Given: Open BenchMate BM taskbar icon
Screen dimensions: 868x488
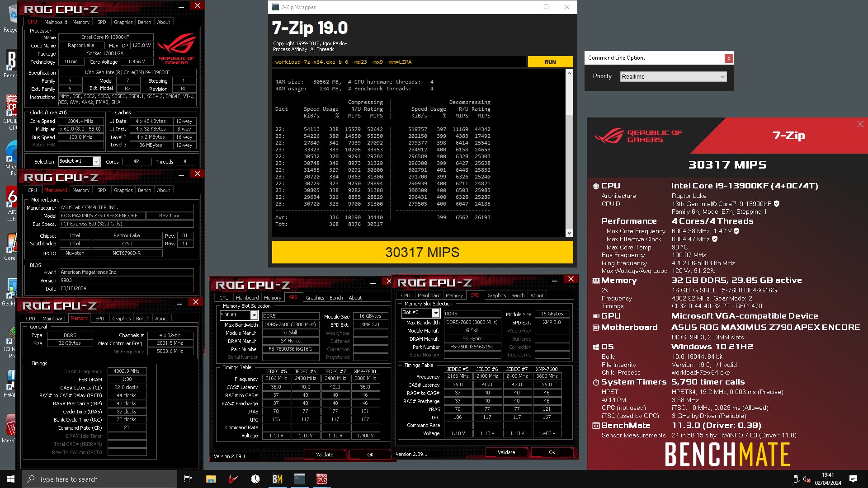Looking at the screenshot, I should [x=278, y=479].
